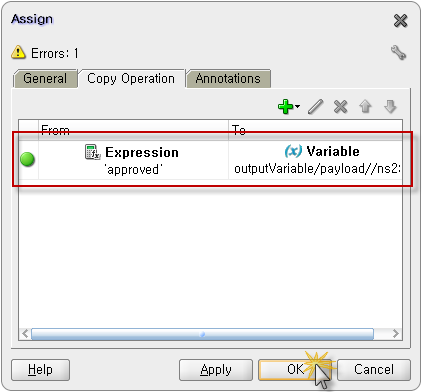Click the (x) Variable icon
The width and height of the screenshot is (422, 392).
click(x=293, y=151)
